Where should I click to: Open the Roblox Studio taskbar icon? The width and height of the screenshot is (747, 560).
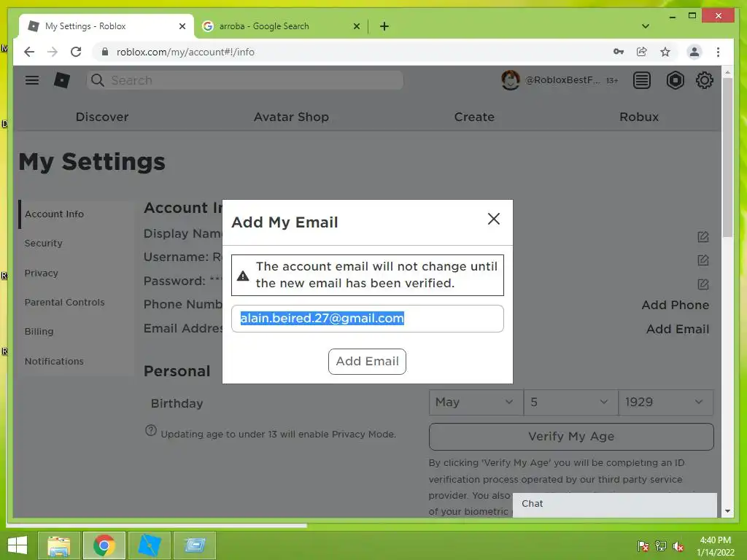click(x=150, y=545)
